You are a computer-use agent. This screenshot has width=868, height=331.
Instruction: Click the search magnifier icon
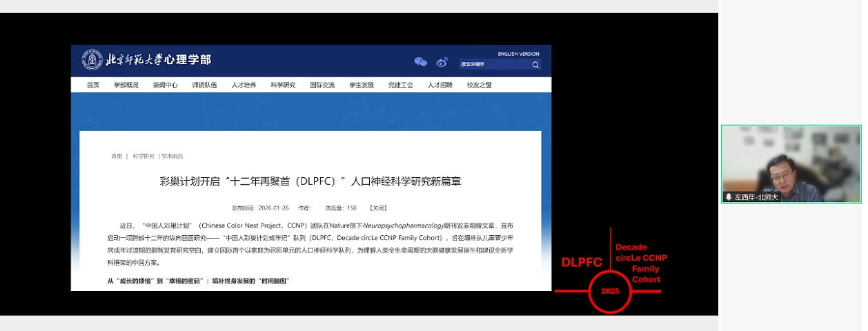(x=535, y=65)
